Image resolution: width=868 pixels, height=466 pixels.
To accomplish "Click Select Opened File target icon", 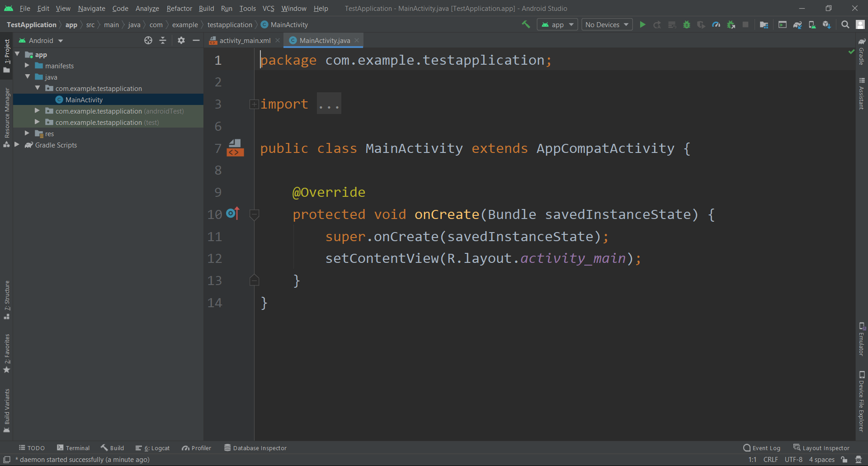I will point(148,40).
